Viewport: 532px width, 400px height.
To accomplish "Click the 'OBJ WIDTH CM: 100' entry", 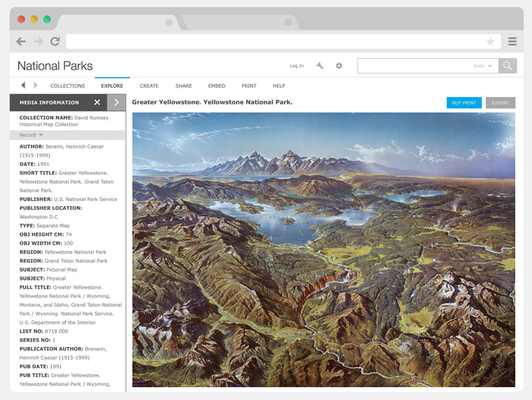I will (46, 243).
